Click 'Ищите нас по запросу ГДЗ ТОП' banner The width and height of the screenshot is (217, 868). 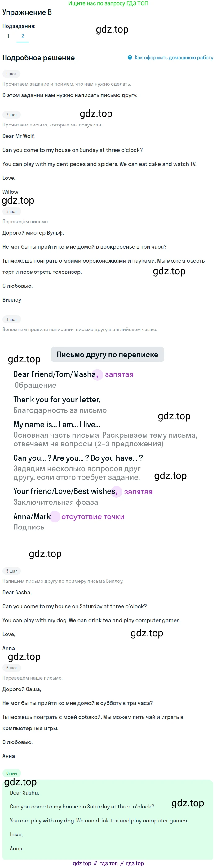[108, 3]
